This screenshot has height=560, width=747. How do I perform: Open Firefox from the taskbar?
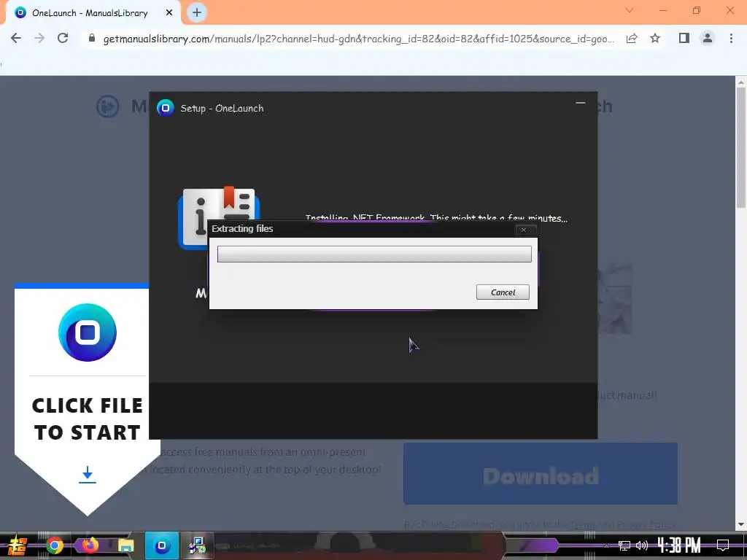[90, 545]
